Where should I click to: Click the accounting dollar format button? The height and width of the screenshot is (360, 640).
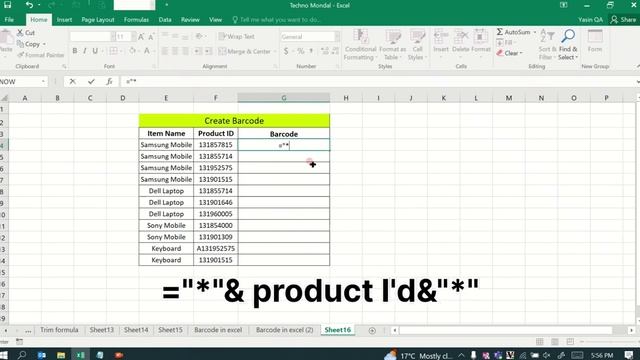[x=286, y=51]
